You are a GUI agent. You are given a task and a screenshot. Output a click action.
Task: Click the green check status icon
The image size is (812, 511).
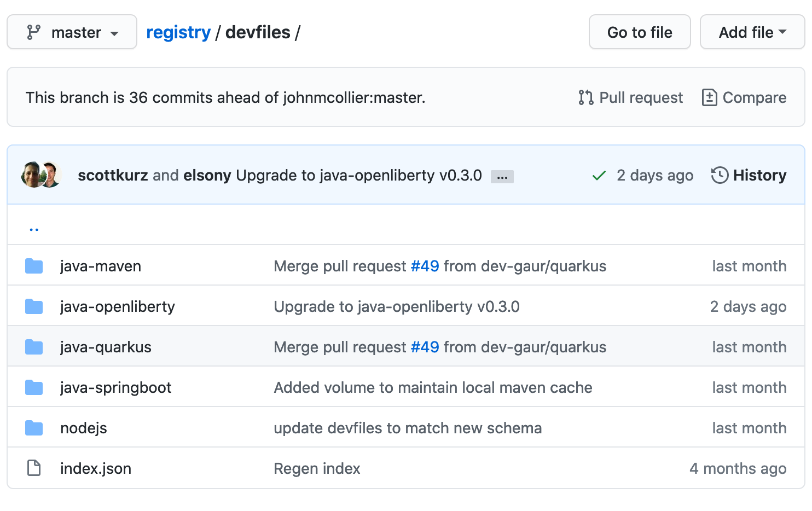599,176
